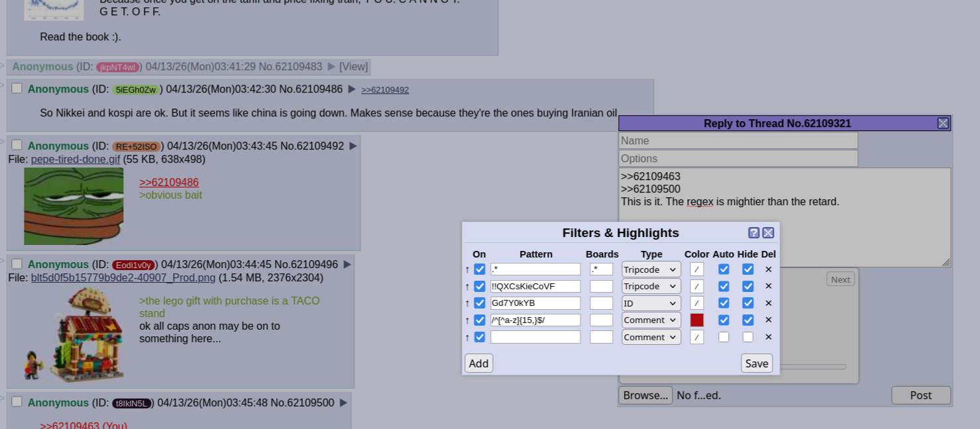Image resolution: width=980 pixels, height=429 pixels.
Task: Show hidden post No.62109483 via [View]
Action: [354, 66]
